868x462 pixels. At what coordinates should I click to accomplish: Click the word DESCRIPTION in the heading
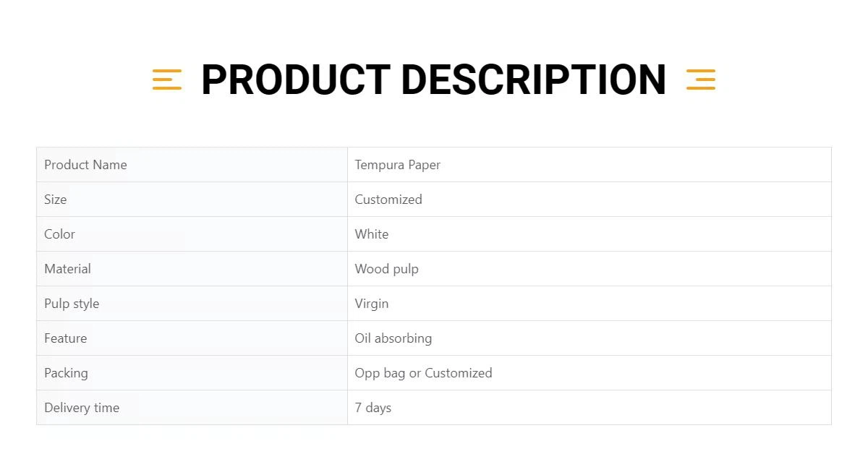point(533,80)
